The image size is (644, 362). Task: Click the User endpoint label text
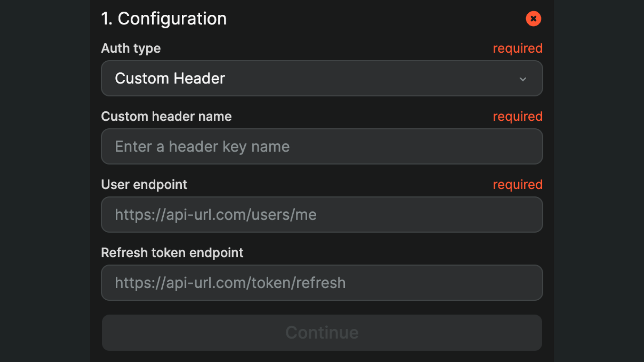point(144,184)
